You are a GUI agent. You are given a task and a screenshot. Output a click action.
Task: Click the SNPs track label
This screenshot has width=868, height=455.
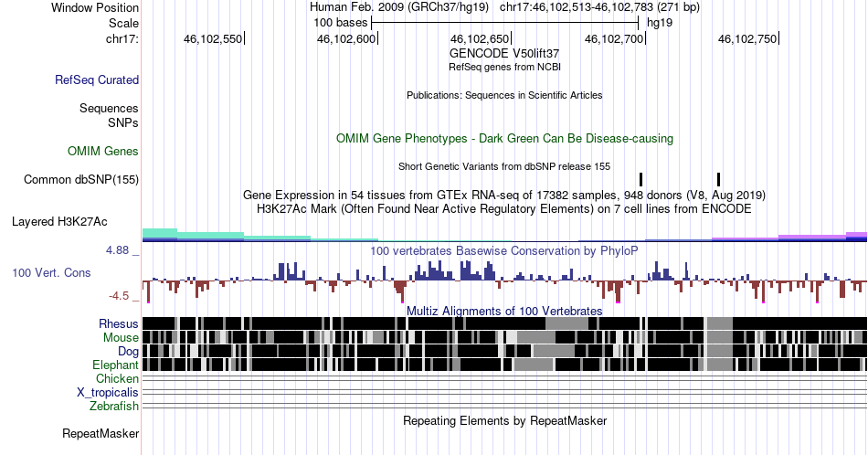[x=123, y=122]
